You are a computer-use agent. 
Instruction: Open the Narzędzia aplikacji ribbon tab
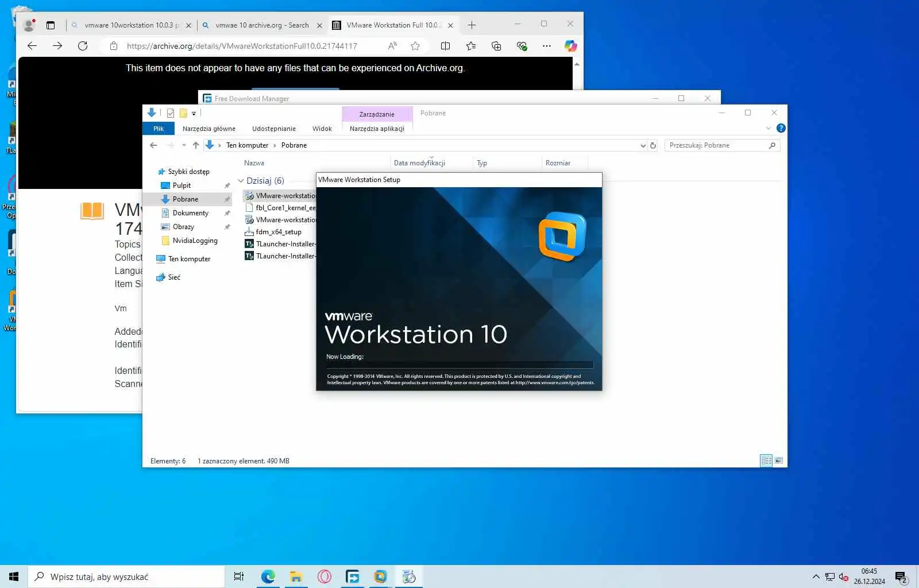click(x=377, y=129)
